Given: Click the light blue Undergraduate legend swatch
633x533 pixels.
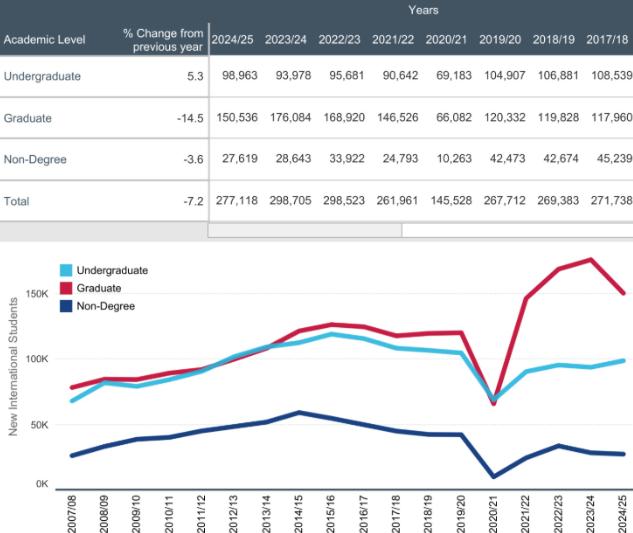Looking at the screenshot, I should pos(66,270).
